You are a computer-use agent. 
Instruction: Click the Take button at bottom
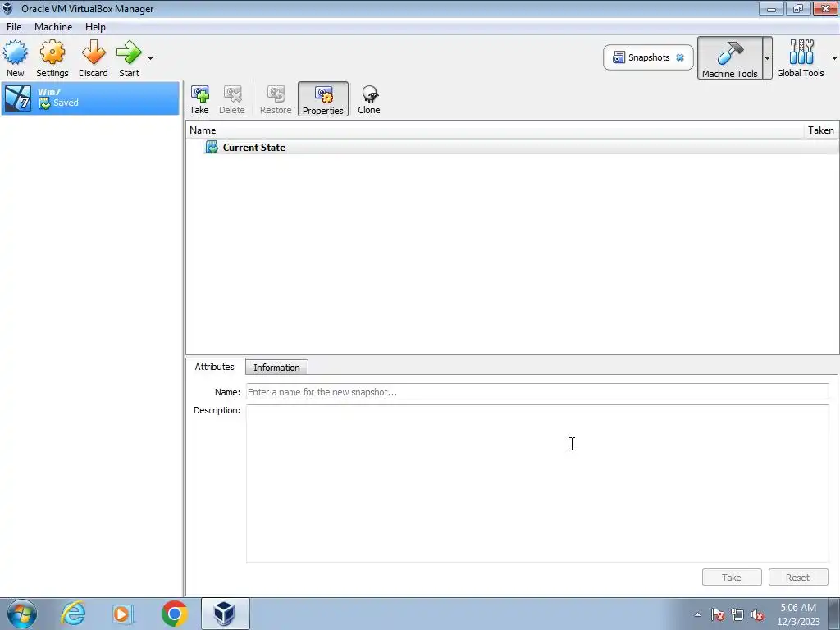click(731, 577)
